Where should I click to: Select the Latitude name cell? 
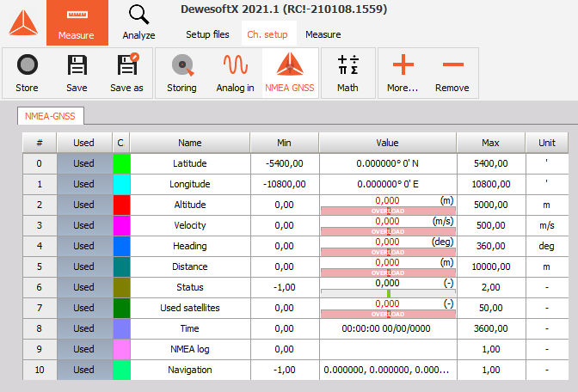pos(190,163)
